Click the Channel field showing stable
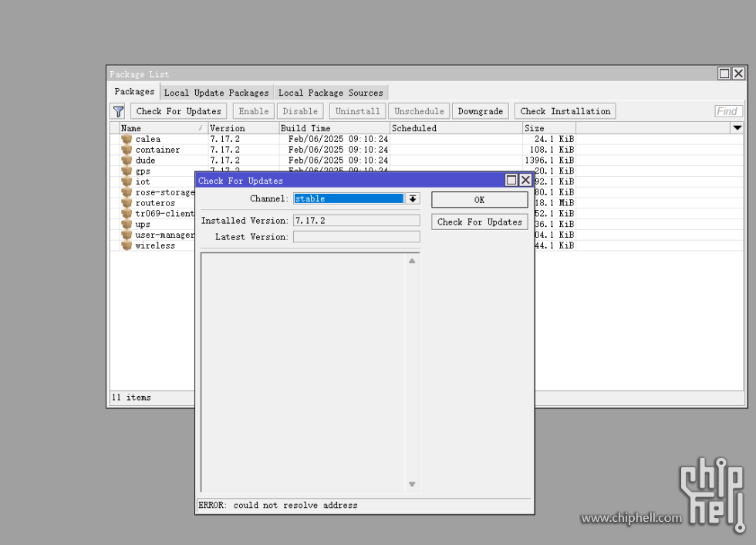756x545 pixels. pos(349,198)
